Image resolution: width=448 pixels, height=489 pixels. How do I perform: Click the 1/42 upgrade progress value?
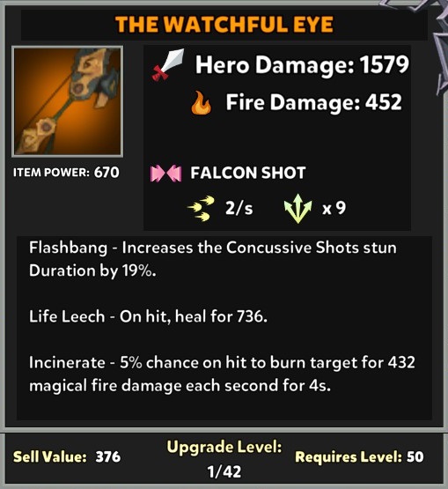click(x=224, y=471)
